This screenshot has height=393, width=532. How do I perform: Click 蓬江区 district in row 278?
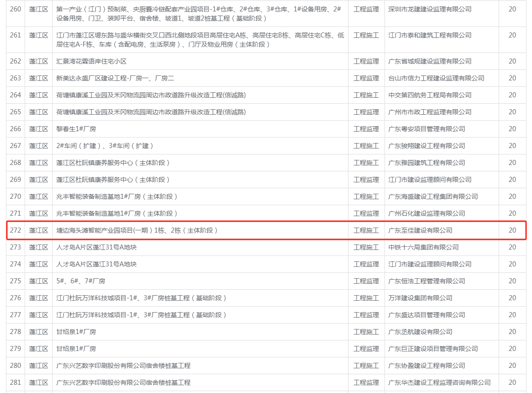point(39,332)
